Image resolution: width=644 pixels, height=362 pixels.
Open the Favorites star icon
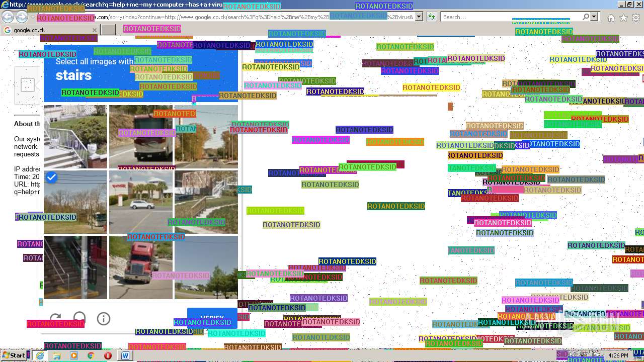[623, 18]
